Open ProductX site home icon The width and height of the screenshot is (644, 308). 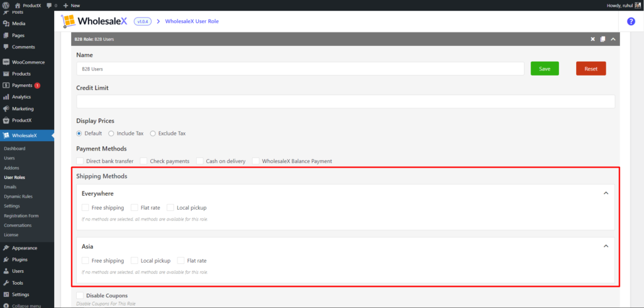click(x=17, y=5)
